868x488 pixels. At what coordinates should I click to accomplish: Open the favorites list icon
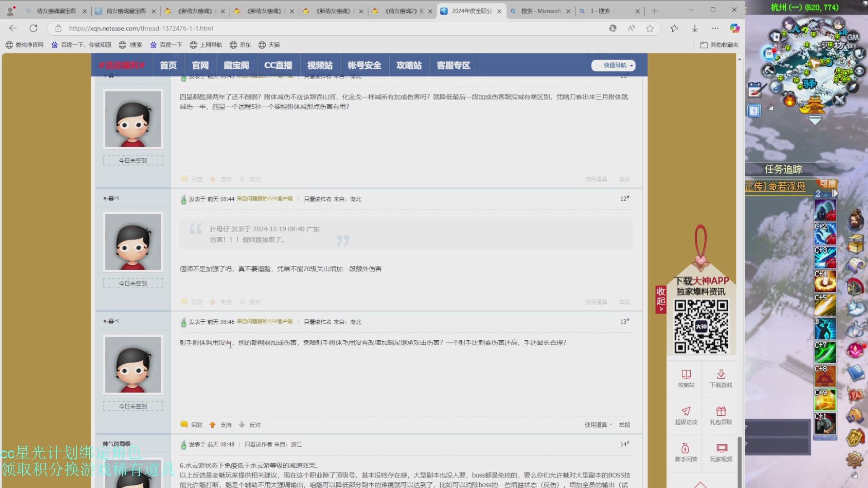tap(675, 28)
